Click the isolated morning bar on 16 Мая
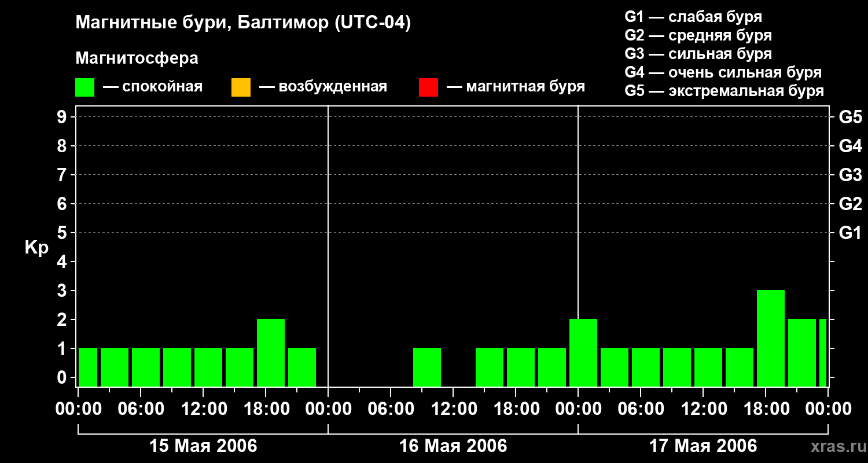This screenshot has height=463, width=868. coord(427,367)
